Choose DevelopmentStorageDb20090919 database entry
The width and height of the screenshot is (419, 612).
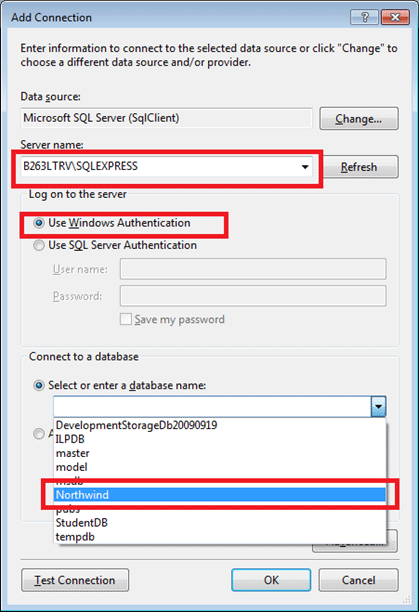(x=220, y=425)
